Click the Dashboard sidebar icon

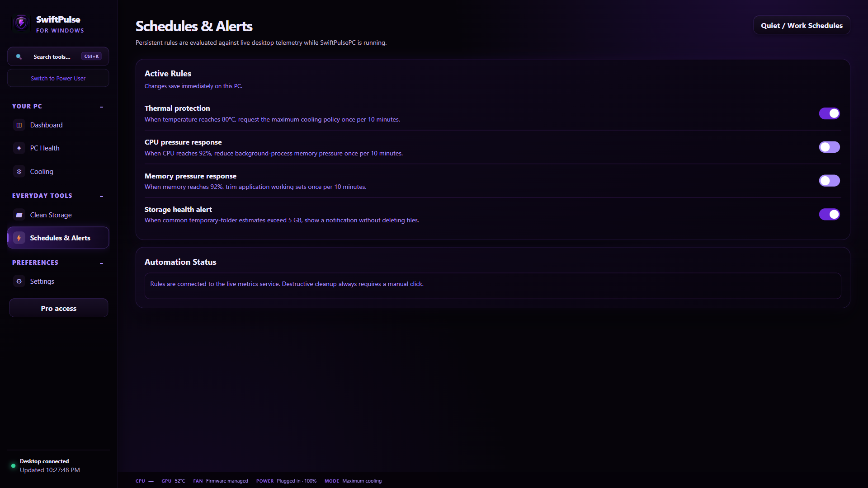(19, 125)
